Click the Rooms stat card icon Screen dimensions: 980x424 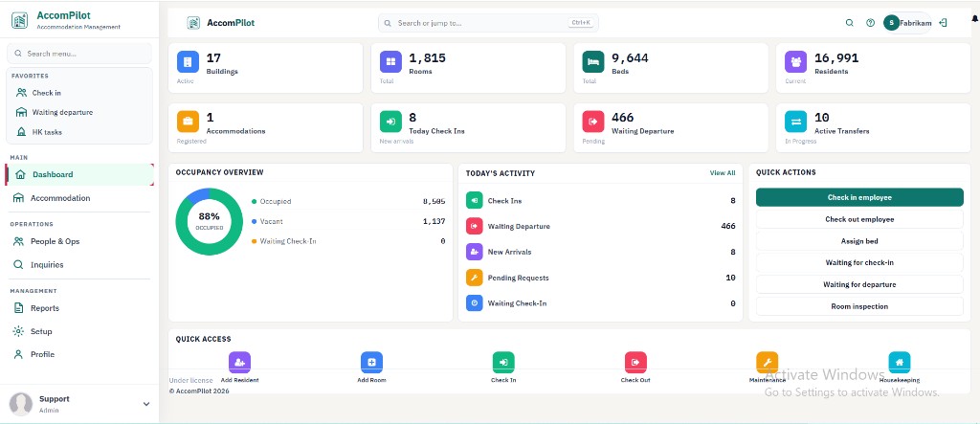pos(390,62)
